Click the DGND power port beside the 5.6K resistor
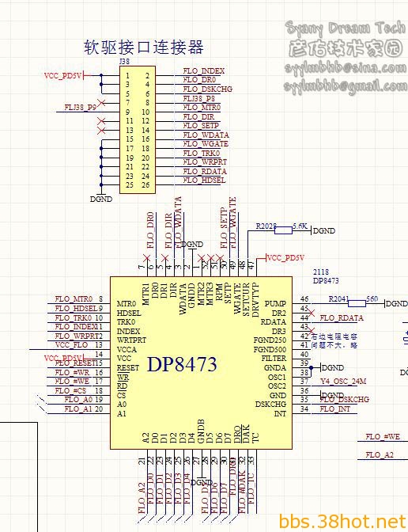Viewport: 408px width, 532px height. pos(323,230)
